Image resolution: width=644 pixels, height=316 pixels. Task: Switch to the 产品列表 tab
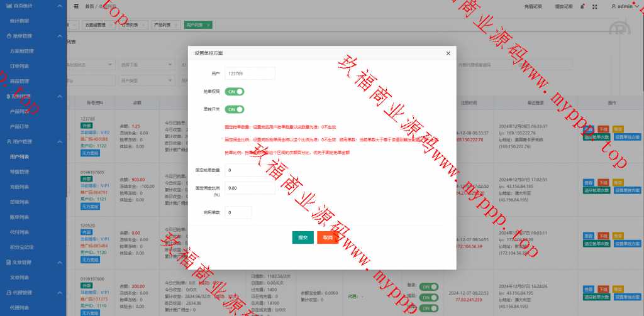click(x=161, y=25)
